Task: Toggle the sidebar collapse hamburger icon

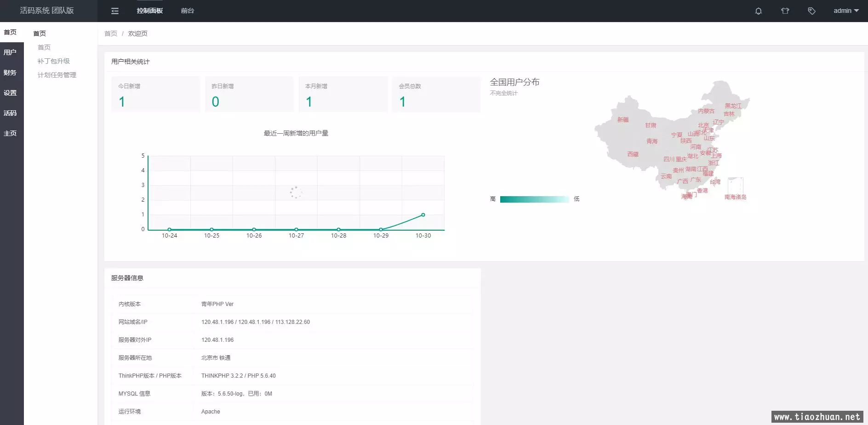Action: (115, 11)
